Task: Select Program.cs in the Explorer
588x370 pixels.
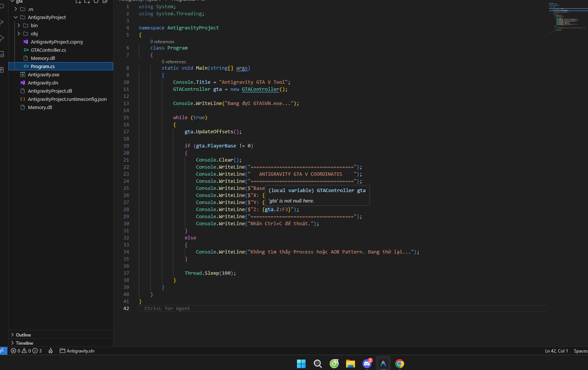Action: [61, 66]
